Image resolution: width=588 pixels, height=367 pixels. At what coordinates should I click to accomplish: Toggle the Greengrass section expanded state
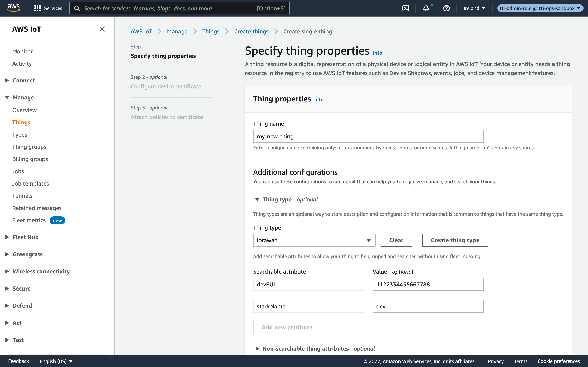click(x=6, y=254)
